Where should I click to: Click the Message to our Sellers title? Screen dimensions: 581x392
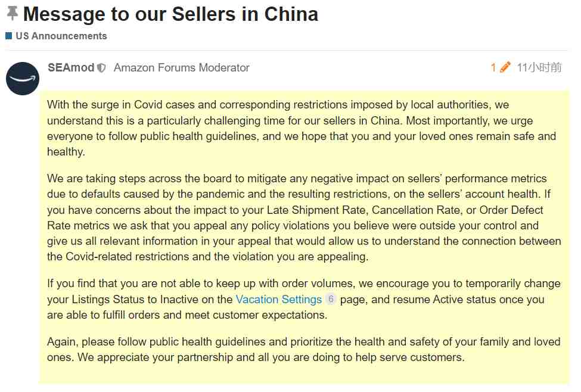click(x=170, y=14)
